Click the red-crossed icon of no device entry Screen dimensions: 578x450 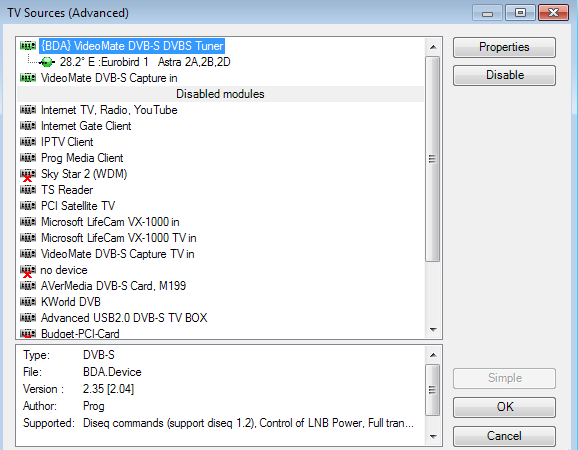point(28,271)
